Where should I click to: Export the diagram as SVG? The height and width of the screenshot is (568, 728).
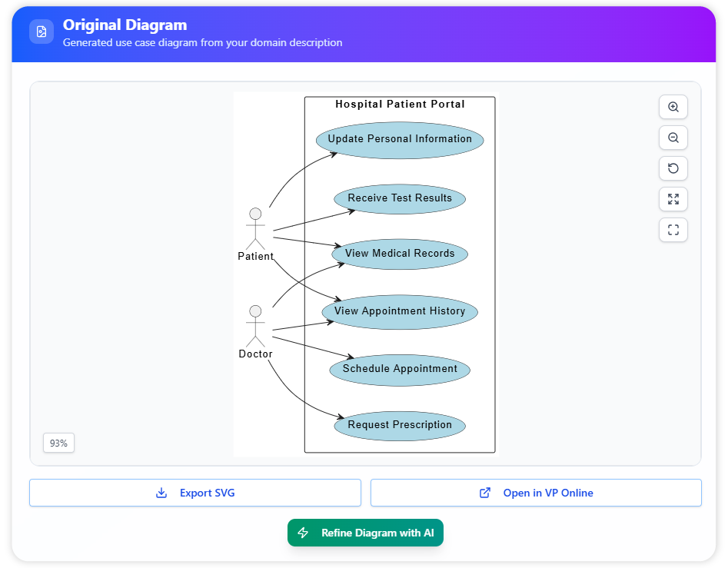click(195, 493)
